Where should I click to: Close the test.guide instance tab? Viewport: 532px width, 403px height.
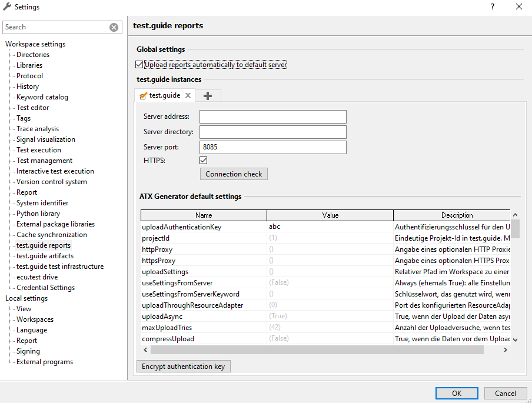click(188, 95)
